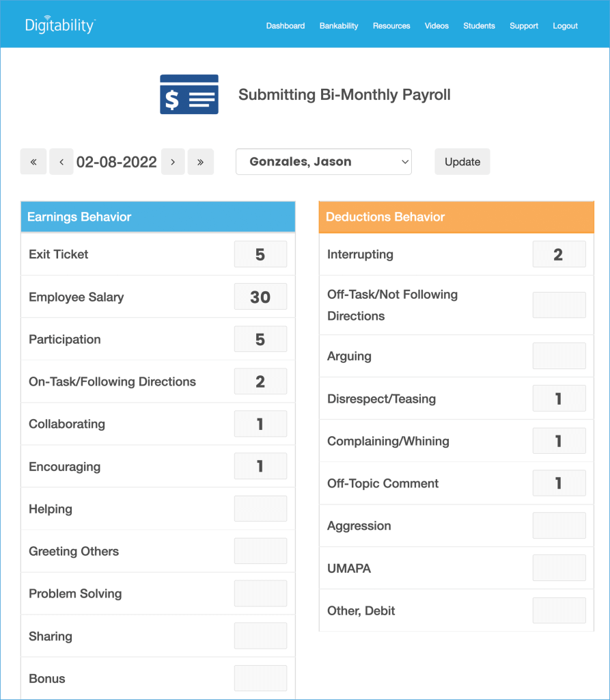Open the Support page

point(523,26)
